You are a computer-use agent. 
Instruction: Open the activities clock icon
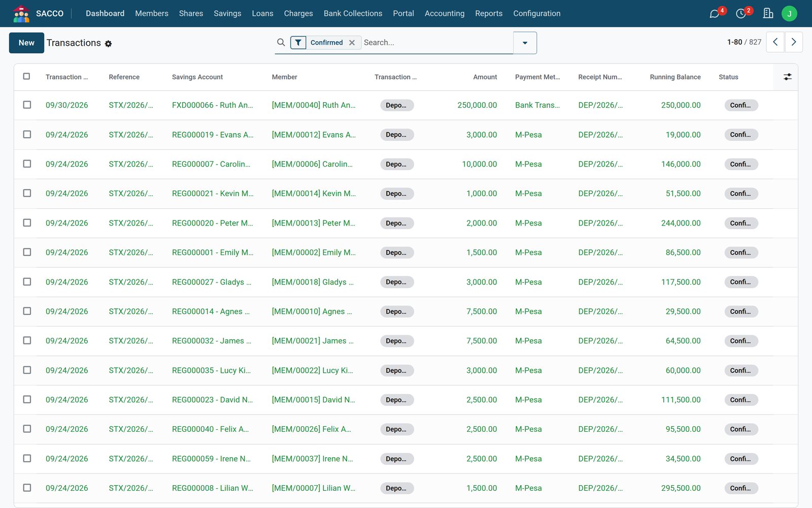tap(741, 14)
